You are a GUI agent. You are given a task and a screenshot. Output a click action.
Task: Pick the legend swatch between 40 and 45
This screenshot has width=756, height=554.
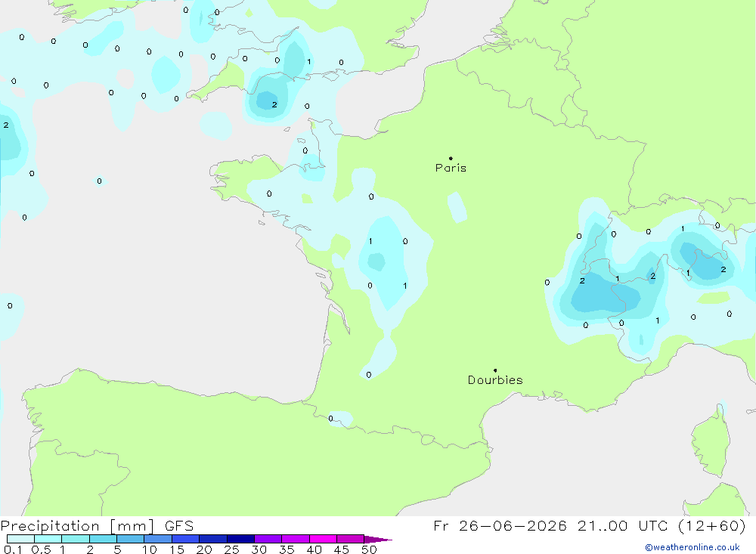pyautogui.click(x=323, y=539)
